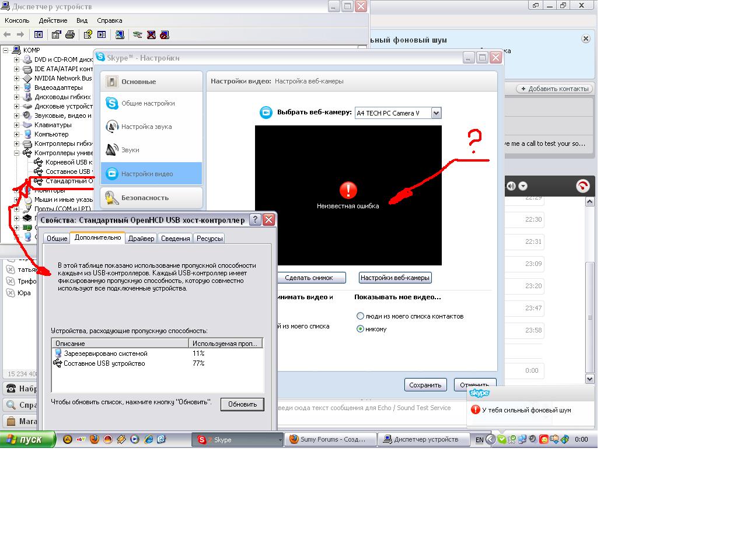Select radio button 'люди из моего списка контактов'
The width and height of the screenshot is (747, 560).
point(361,316)
